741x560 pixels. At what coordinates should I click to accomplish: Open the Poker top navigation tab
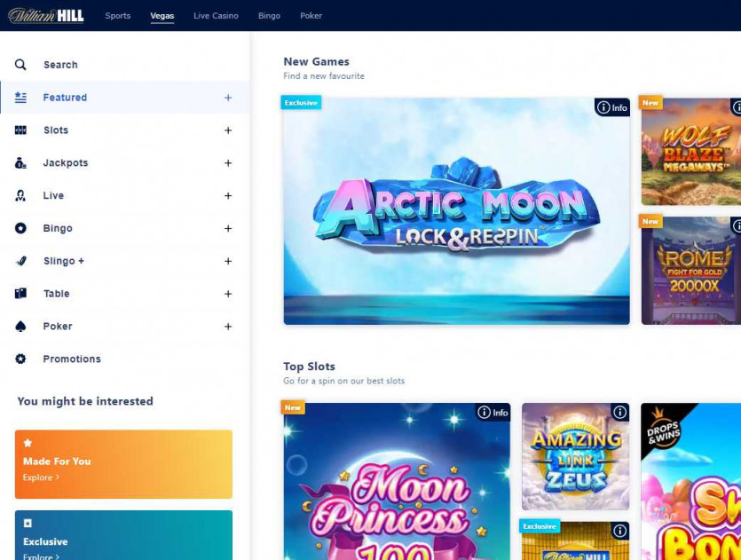[311, 16]
